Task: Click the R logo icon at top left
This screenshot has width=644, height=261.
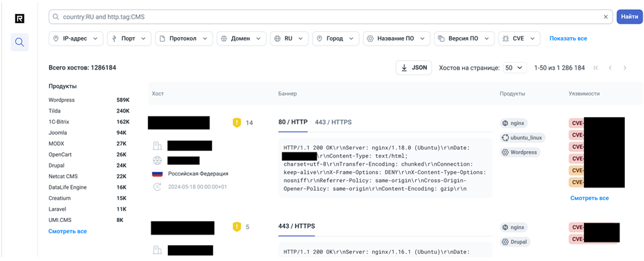Action: click(x=20, y=18)
